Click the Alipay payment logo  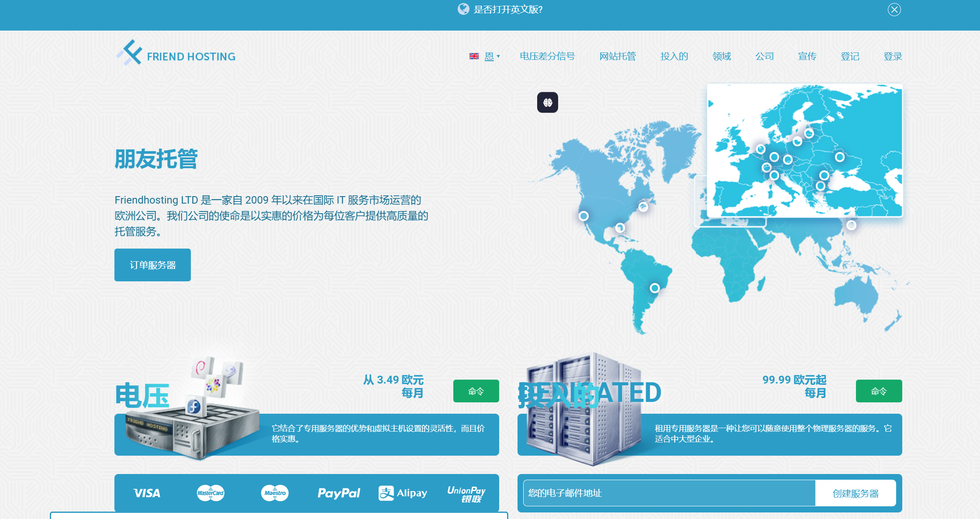click(x=403, y=493)
